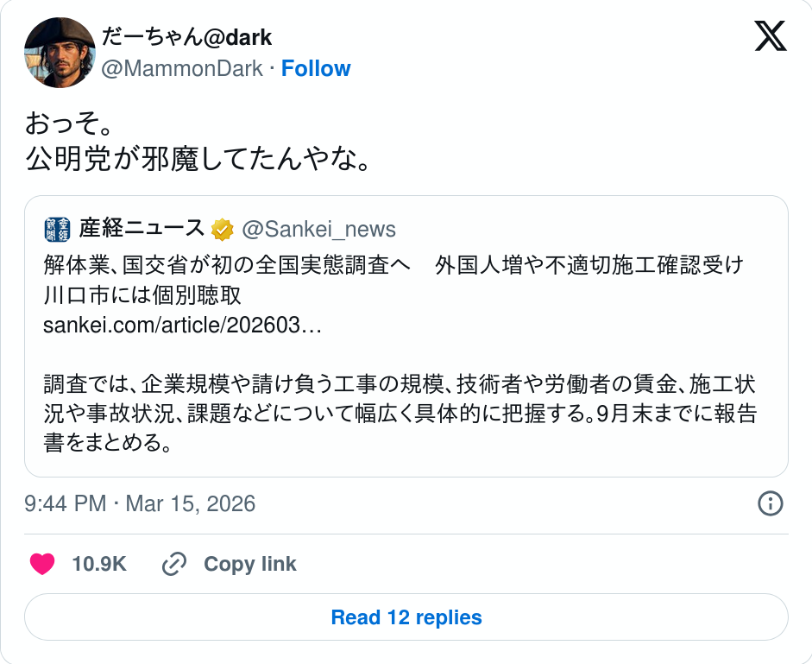Click the chain link copy icon
Viewport: 812px width, 664px height.
(174, 565)
